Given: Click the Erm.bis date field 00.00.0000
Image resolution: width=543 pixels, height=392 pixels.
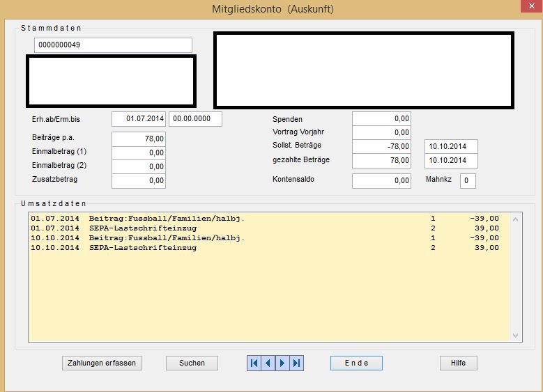Looking at the screenshot, I should [x=195, y=119].
